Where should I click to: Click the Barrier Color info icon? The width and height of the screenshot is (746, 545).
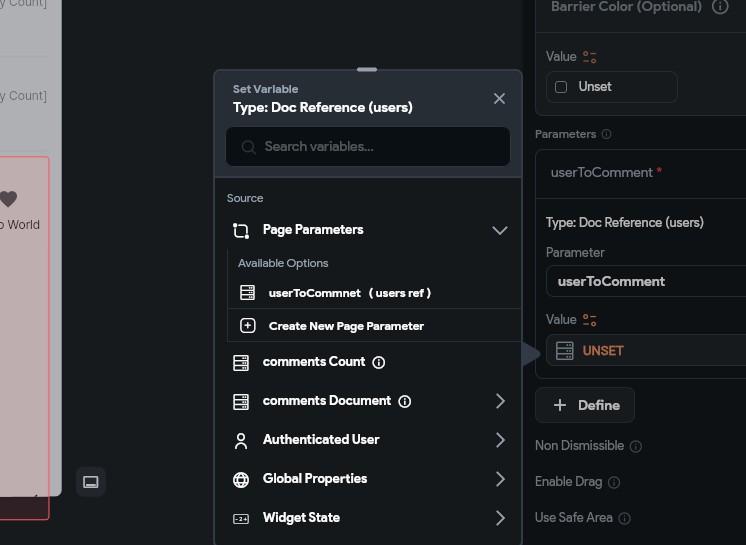click(720, 7)
